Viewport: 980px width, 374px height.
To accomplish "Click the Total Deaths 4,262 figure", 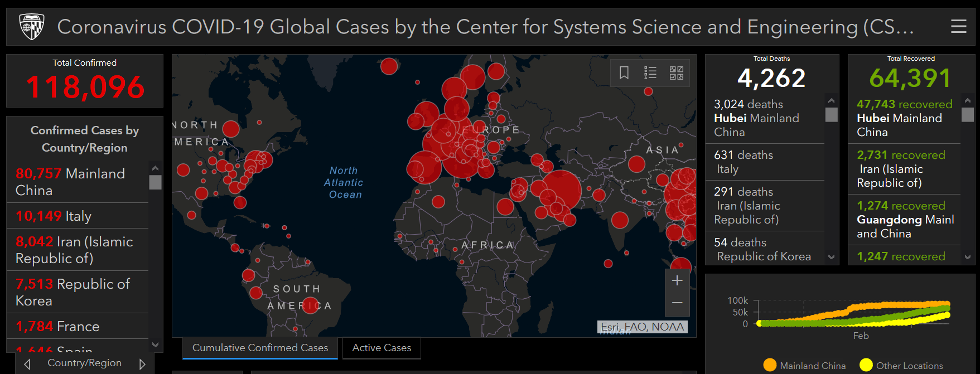I will [771, 78].
